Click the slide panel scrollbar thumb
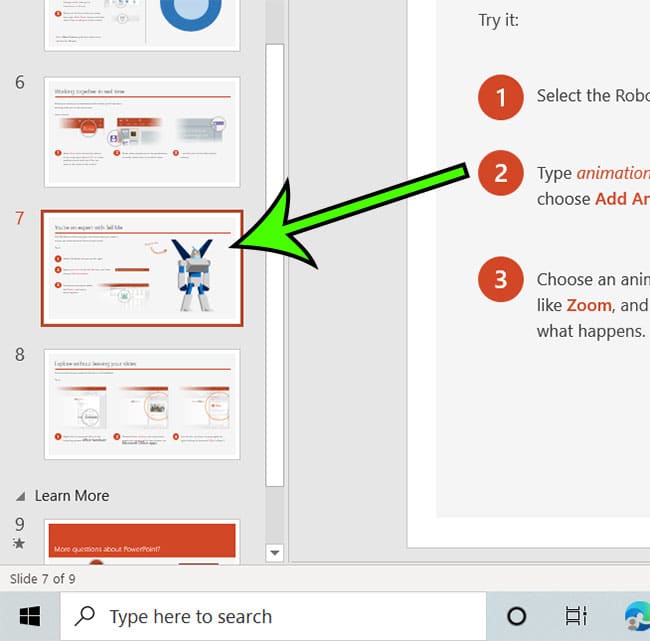 pos(274,265)
